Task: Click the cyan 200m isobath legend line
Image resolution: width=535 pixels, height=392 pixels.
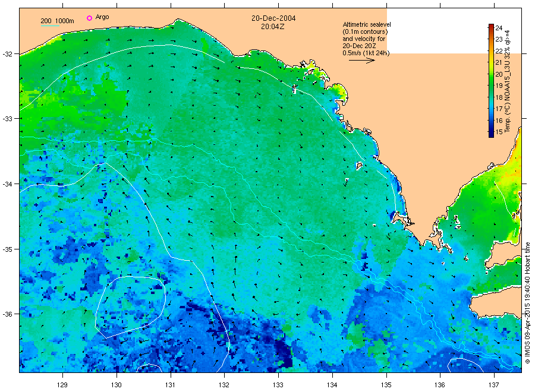Action: coord(50,26)
